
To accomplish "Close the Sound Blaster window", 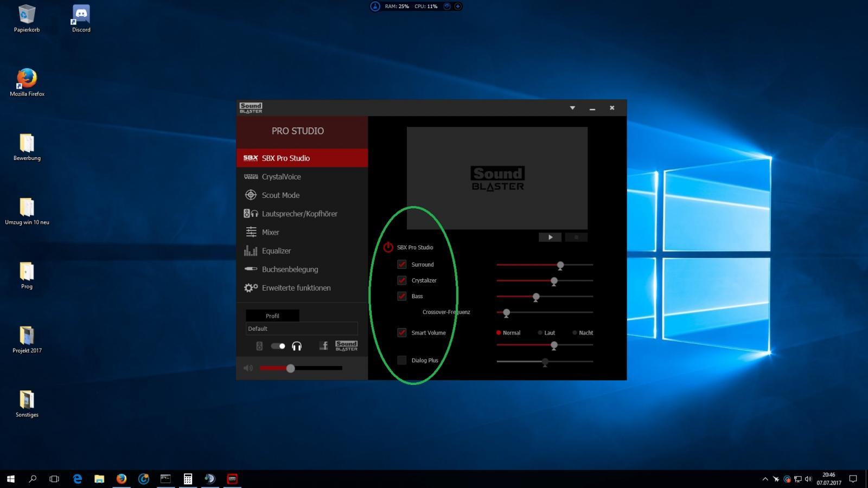I will [x=612, y=108].
